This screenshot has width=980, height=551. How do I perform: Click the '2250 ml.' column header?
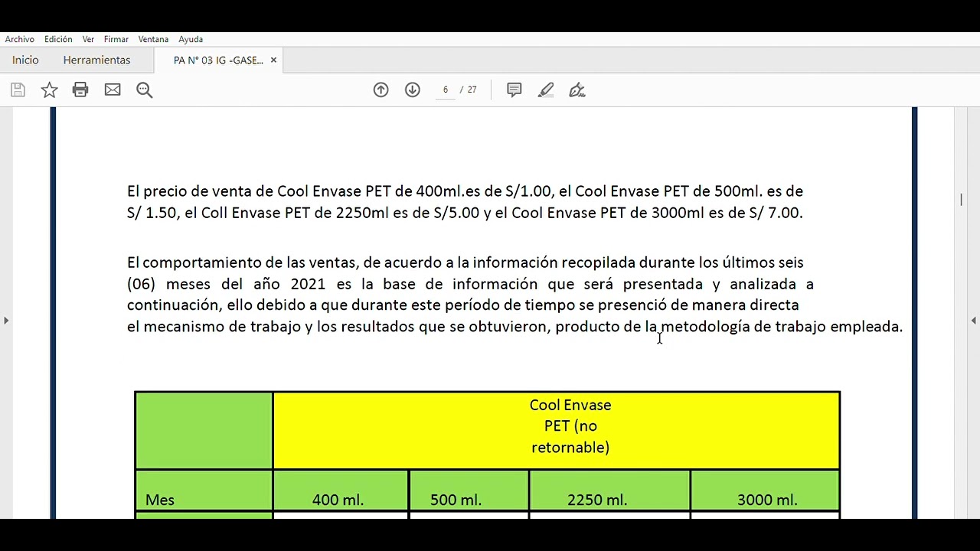tap(609, 491)
